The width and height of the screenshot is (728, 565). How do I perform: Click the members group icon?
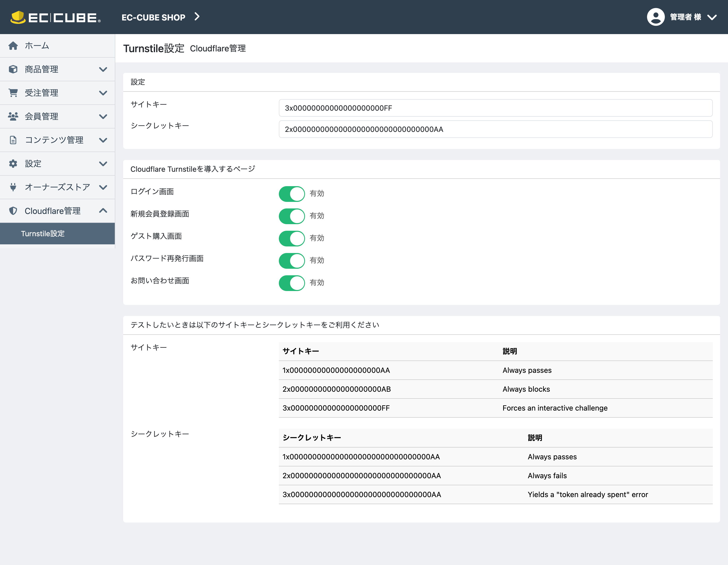13,116
